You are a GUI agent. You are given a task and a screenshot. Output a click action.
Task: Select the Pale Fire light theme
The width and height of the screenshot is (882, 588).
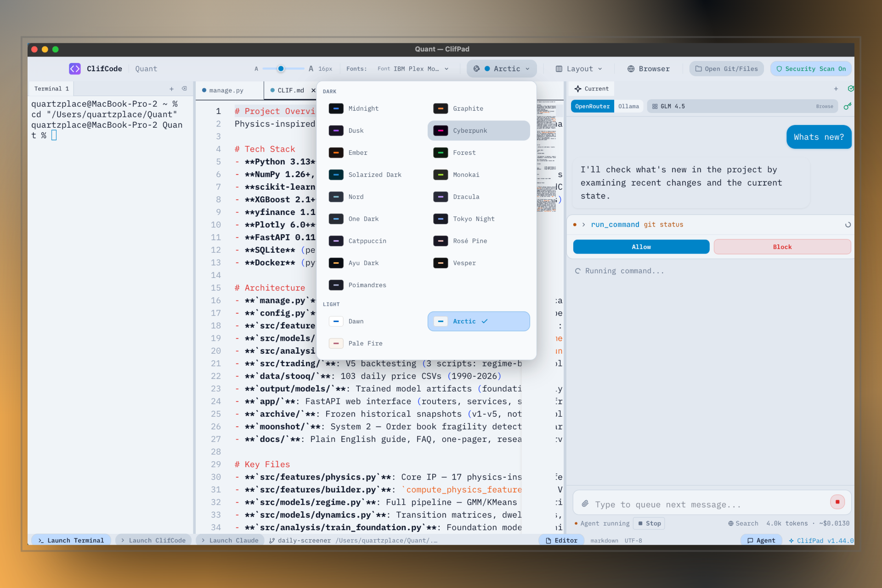click(x=374, y=343)
